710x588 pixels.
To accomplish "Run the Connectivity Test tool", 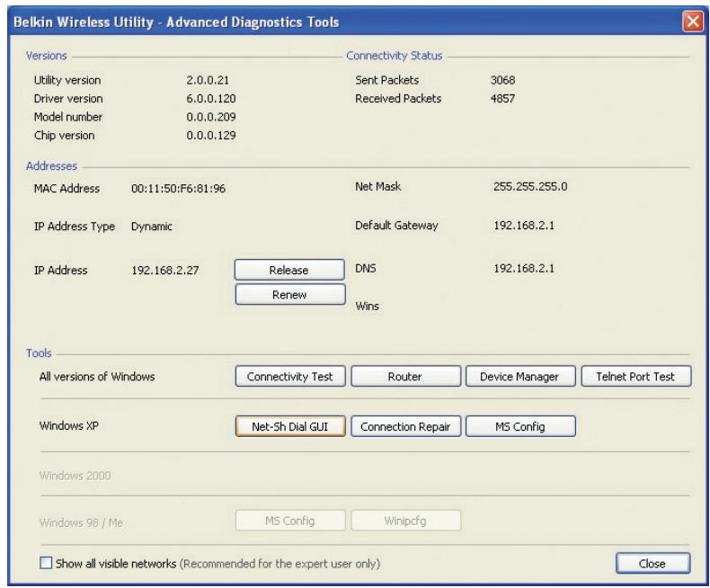I will tap(290, 377).
